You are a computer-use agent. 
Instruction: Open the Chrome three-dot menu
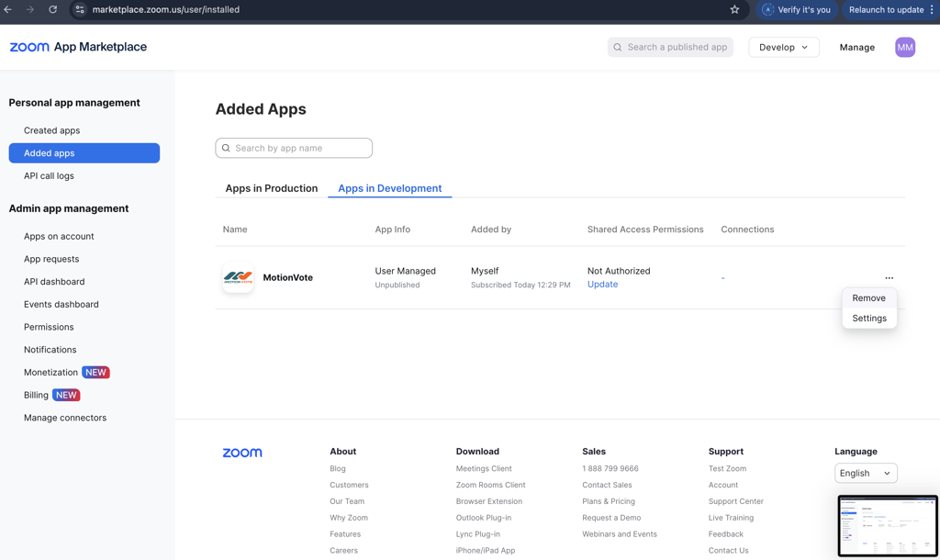932,9
